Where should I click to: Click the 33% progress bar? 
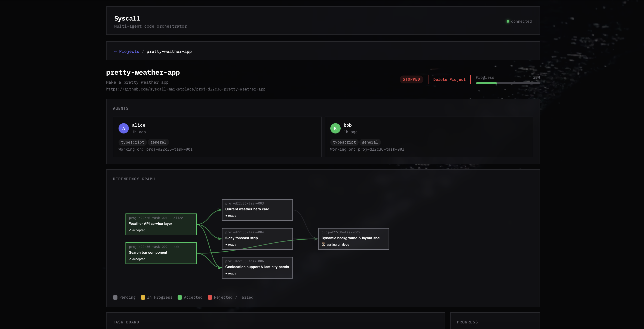click(x=507, y=83)
